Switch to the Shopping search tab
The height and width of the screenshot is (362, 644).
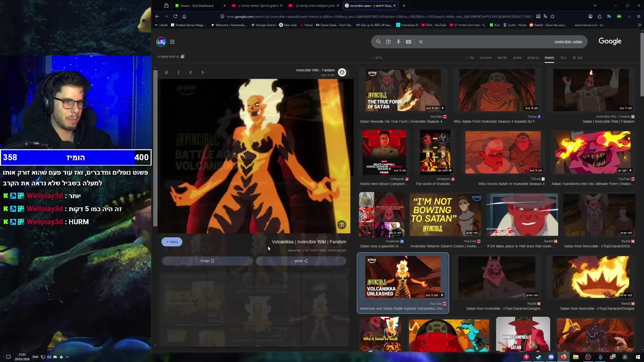[517, 58]
